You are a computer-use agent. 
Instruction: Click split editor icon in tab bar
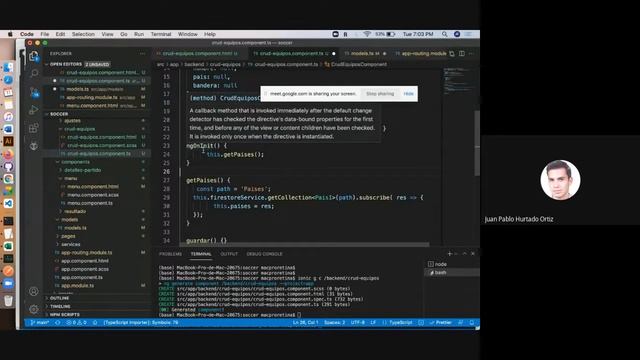pos(462,53)
